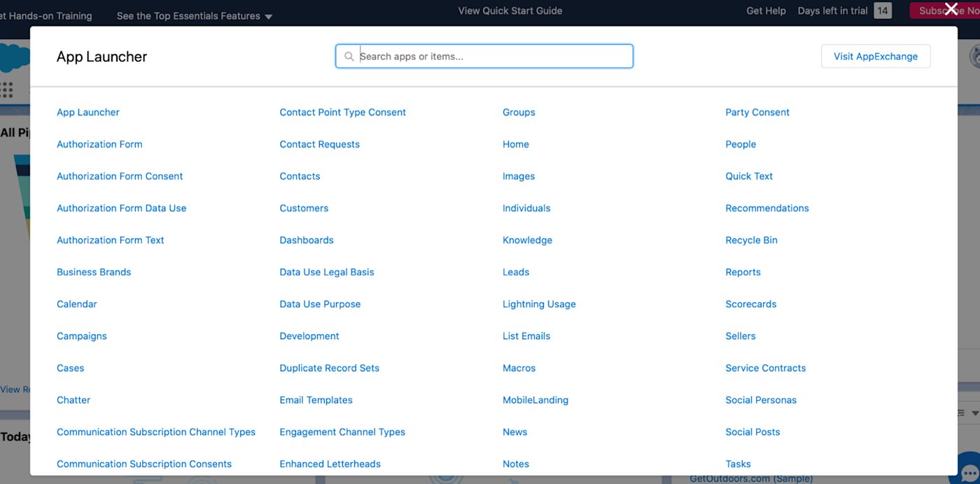Open Customers item

(x=304, y=208)
